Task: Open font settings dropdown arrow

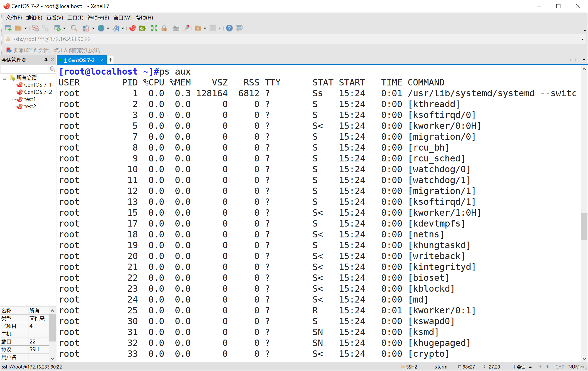Action: pos(123,28)
